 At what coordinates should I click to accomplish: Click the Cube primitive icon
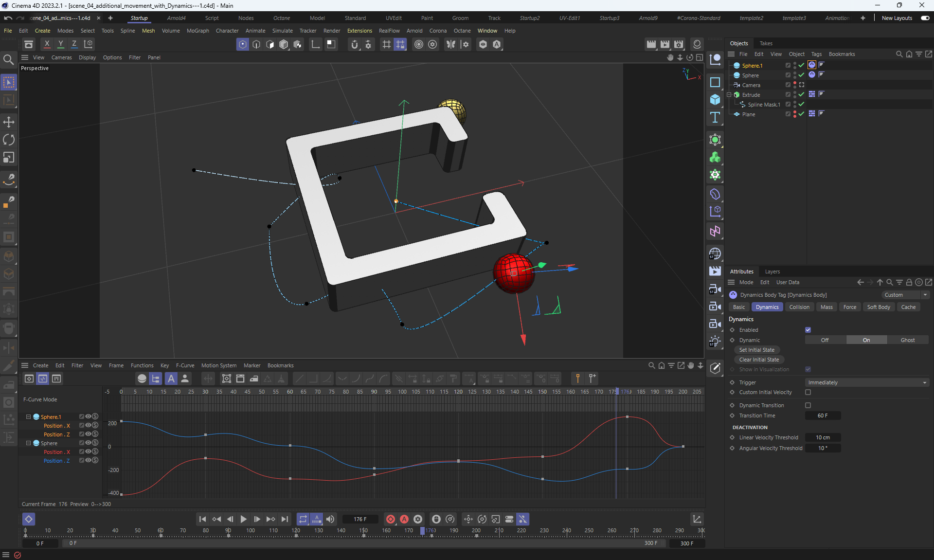click(715, 100)
